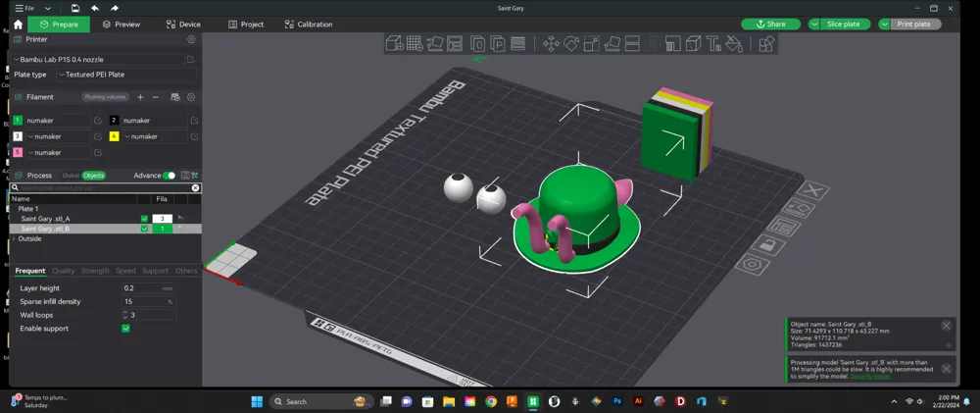Select the Lay on face tool
Viewport: 980px width, 413px height.
pos(612,44)
